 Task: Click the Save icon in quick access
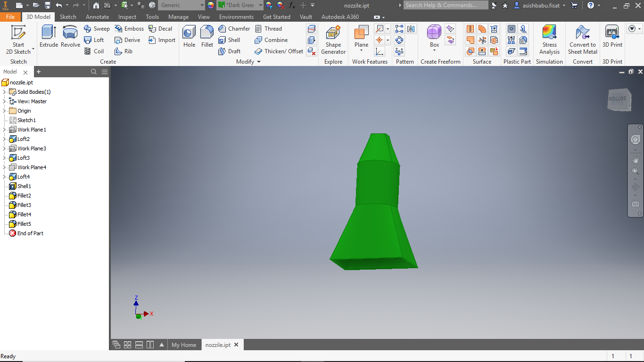point(48,5)
